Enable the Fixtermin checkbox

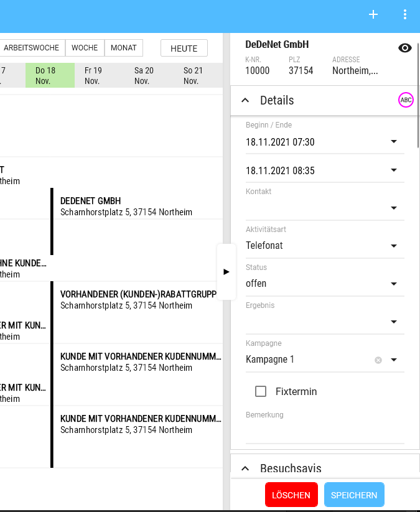pyautogui.click(x=261, y=391)
